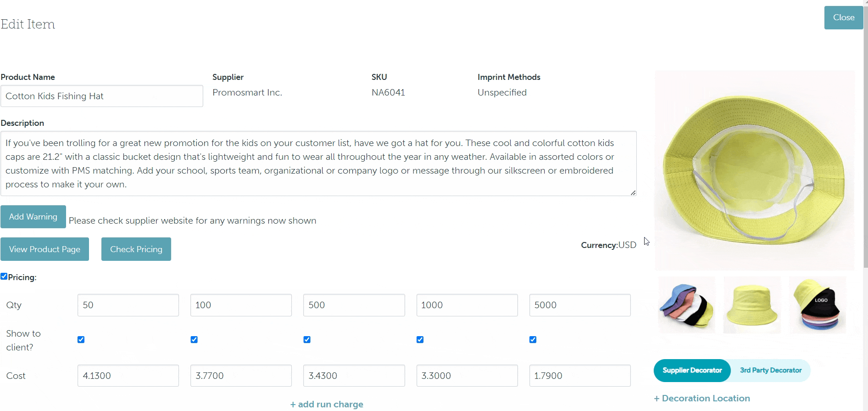Switch to the 3rd Party Decorator tab
868x411 pixels.
coord(770,371)
